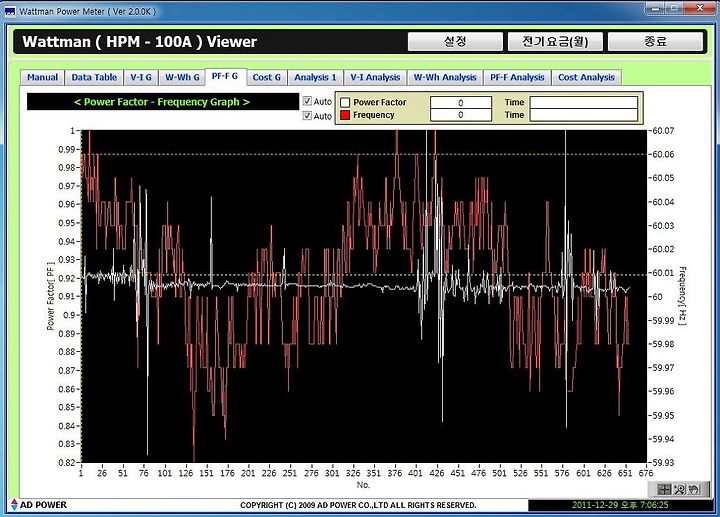This screenshot has width=720, height=517.
Task: Click the Power Factor legend label
Action: point(380,102)
